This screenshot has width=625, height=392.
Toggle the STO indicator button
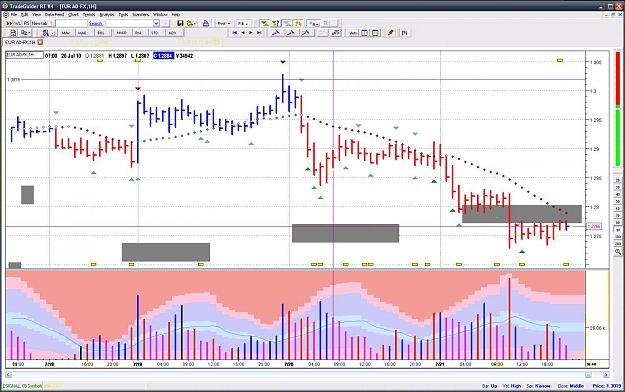(155, 33)
